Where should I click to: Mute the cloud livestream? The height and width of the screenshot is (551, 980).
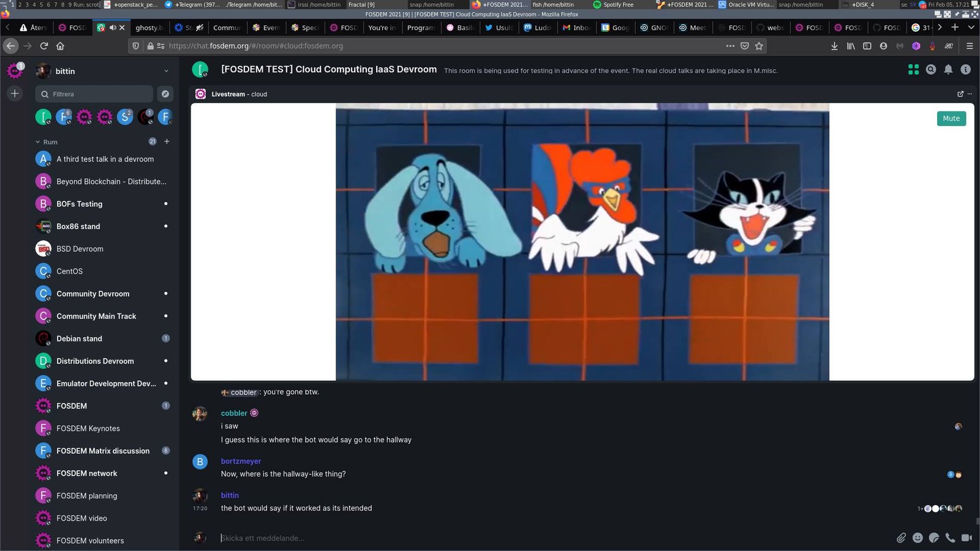click(x=951, y=118)
